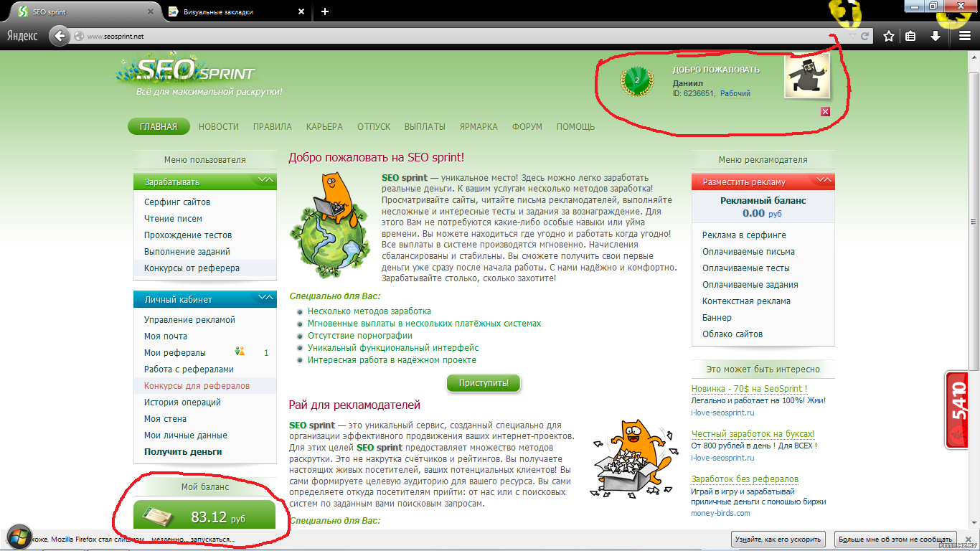The width and height of the screenshot is (980, 551).
Task: Open the ВЫПЛАТЫ menu item
Action: [x=425, y=126]
